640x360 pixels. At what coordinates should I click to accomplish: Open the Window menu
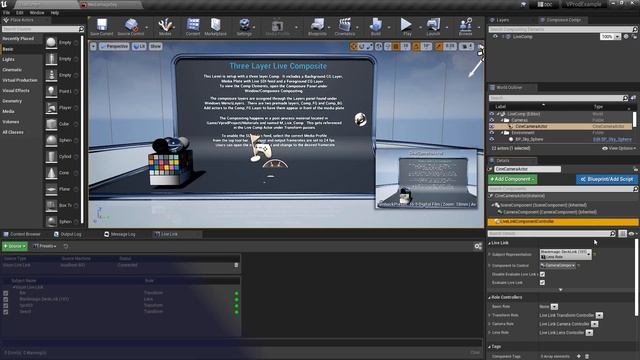(37, 13)
